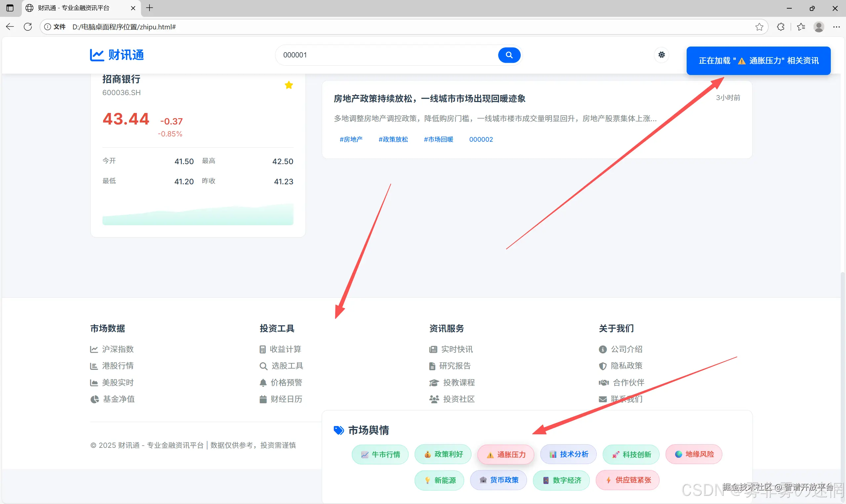Image resolution: width=846 pixels, height=504 pixels.
Task: Open the favorites list icon
Action: point(801,27)
